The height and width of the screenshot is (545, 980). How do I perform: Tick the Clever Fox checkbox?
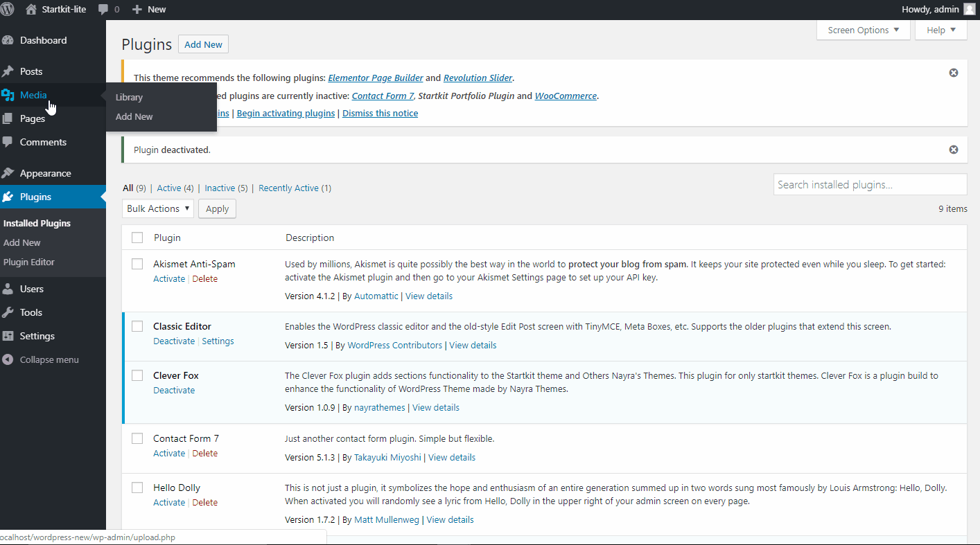[x=137, y=375]
